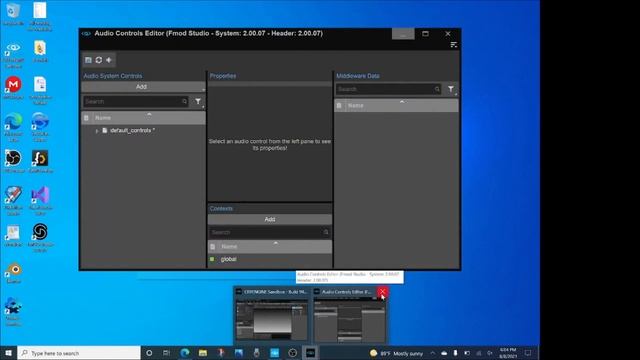Open the Audio System Controls filter

(x=198, y=101)
